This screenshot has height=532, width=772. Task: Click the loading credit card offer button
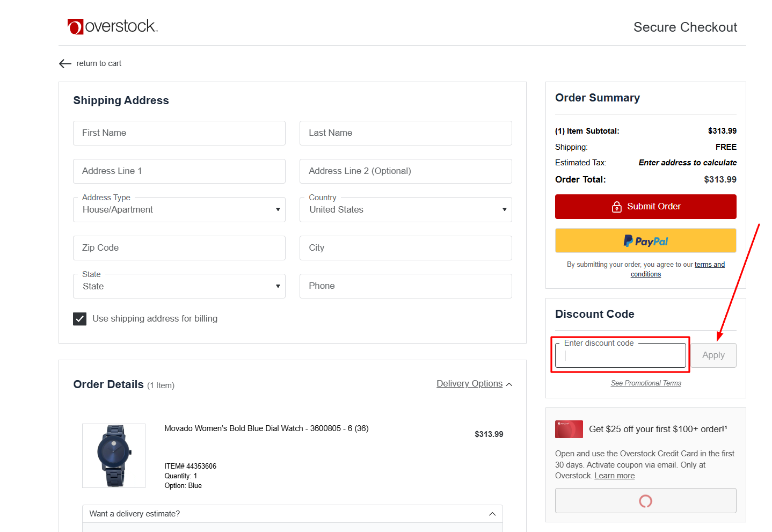646,501
